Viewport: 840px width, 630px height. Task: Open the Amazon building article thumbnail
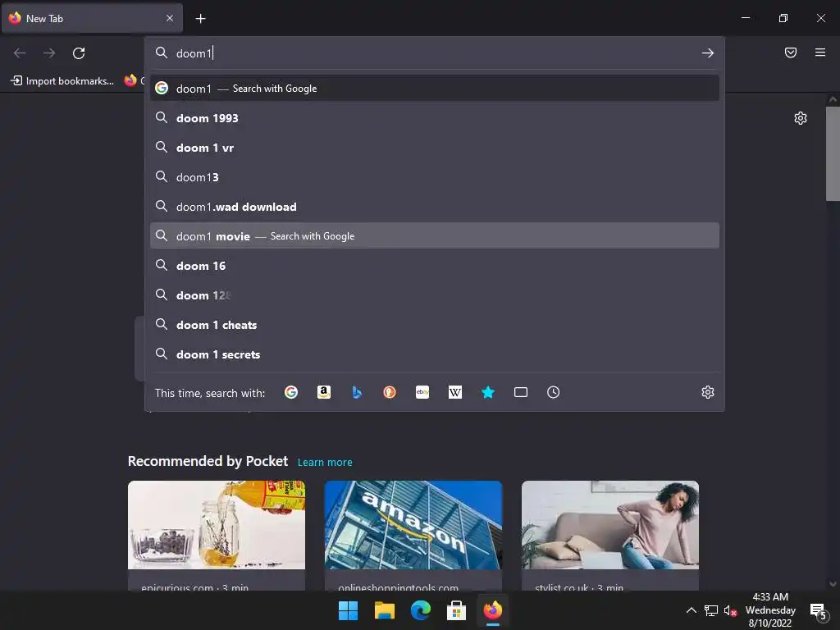413,525
